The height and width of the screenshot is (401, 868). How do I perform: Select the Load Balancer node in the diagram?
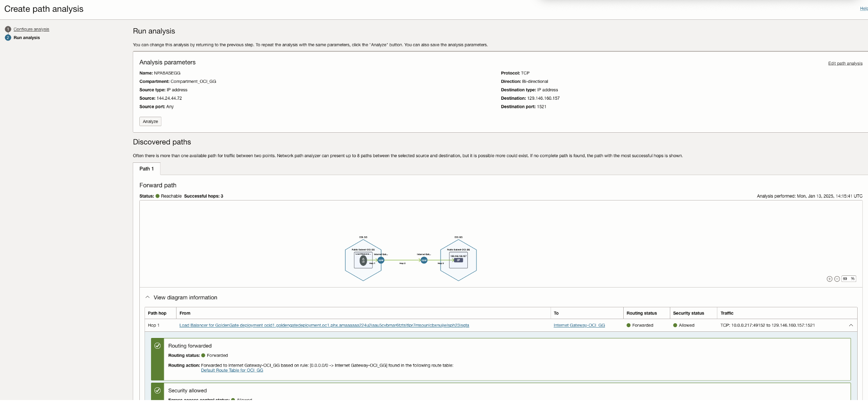pos(363,260)
